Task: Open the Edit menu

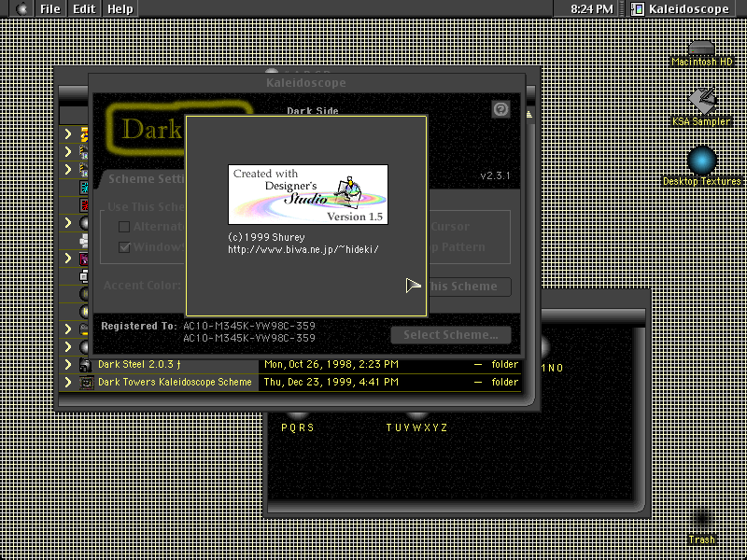Action: pos(84,8)
